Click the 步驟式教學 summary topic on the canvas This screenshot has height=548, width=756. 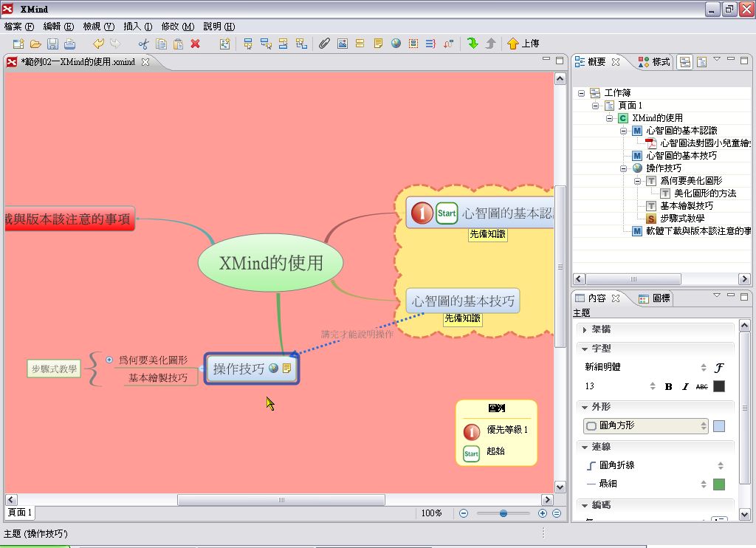[54, 369]
